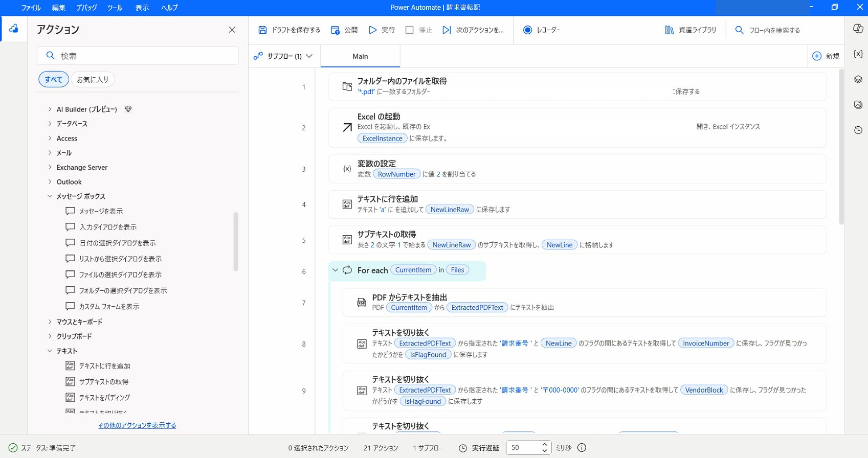Select the 変数の設定 step on line 3
The image size is (868, 458).
pos(577,169)
